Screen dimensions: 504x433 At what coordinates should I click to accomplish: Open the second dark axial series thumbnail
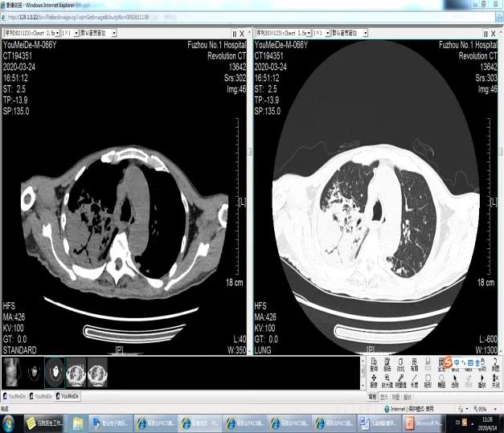(x=34, y=373)
